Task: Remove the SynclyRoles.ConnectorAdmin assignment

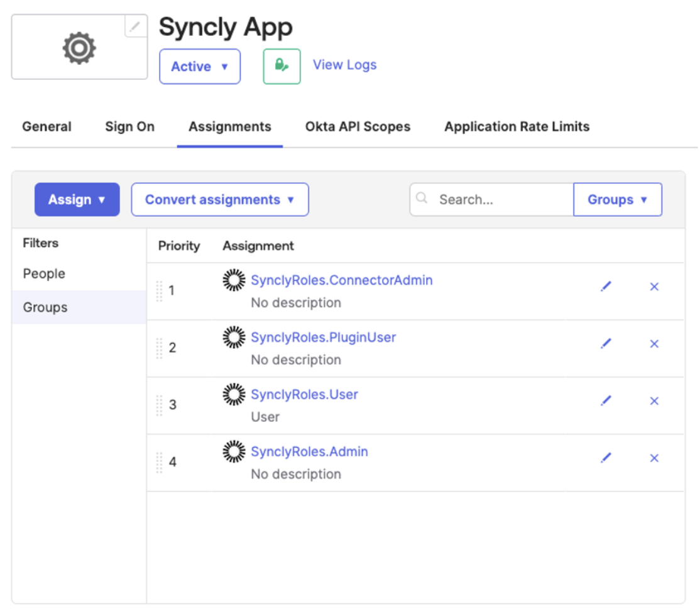Action: [x=654, y=287]
